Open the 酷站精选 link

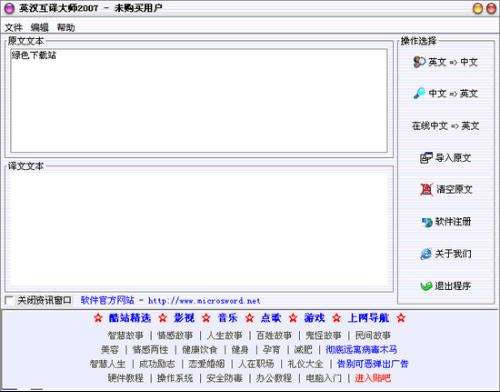(130, 318)
